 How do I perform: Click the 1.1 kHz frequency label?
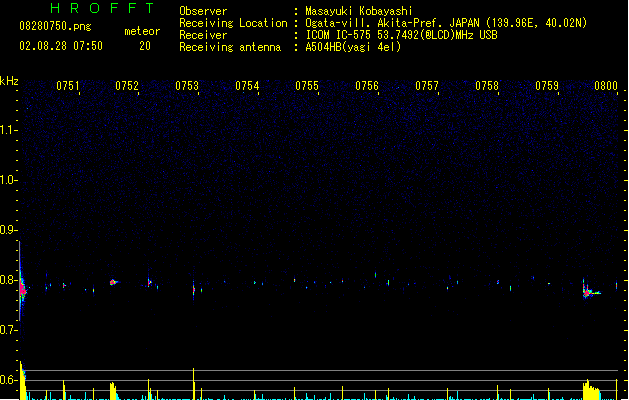click(8, 130)
